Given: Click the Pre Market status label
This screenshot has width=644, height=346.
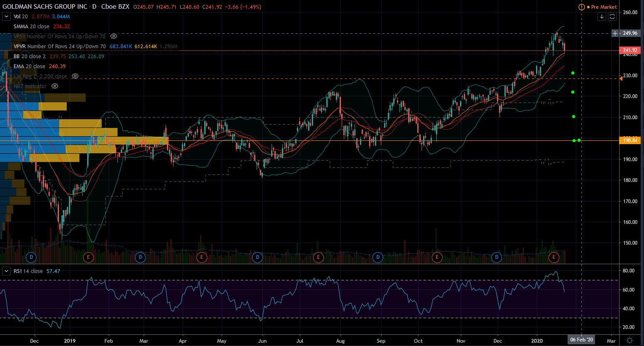Looking at the screenshot, I should pyautogui.click(x=604, y=7).
